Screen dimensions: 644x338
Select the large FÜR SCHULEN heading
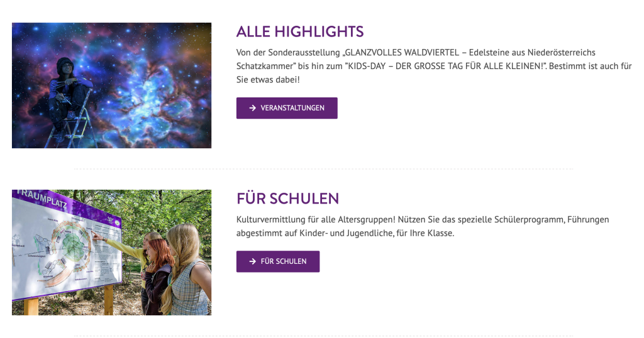tap(287, 199)
